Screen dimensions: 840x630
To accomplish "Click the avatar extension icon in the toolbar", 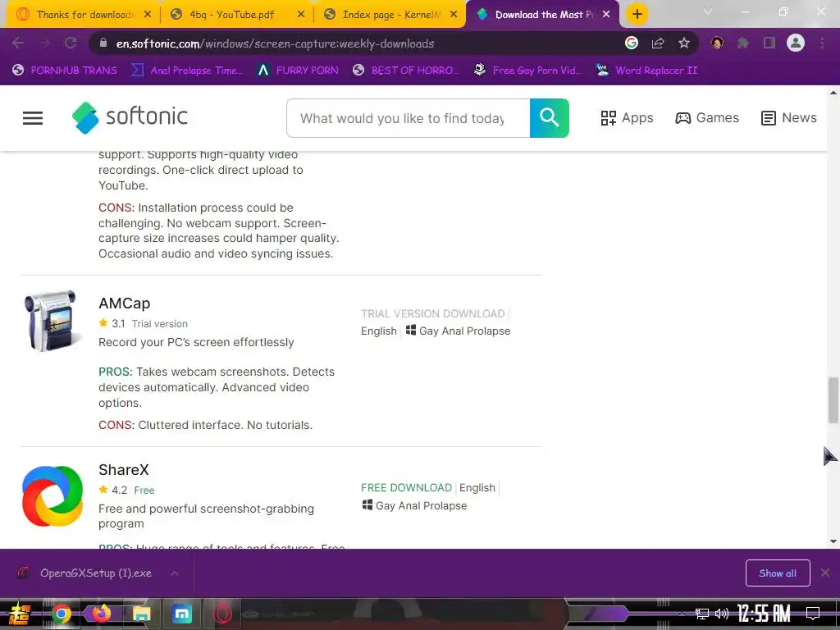I will [717, 43].
